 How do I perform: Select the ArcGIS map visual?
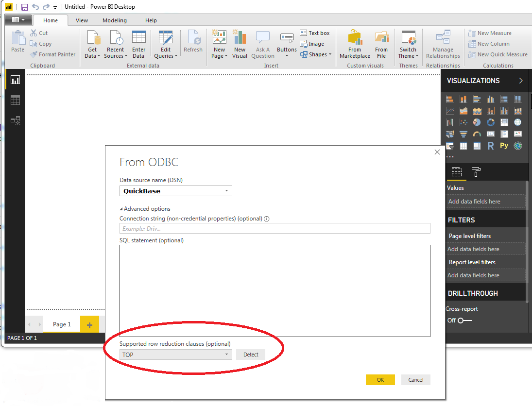click(518, 146)
